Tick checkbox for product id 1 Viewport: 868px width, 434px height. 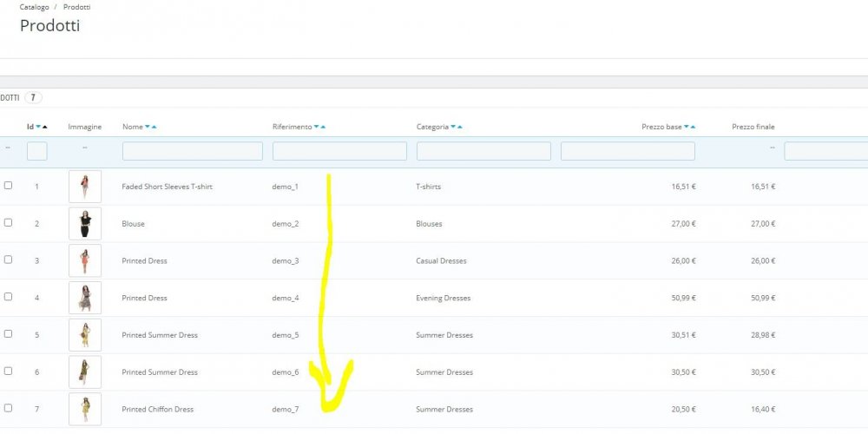click(x=8, y=186)
